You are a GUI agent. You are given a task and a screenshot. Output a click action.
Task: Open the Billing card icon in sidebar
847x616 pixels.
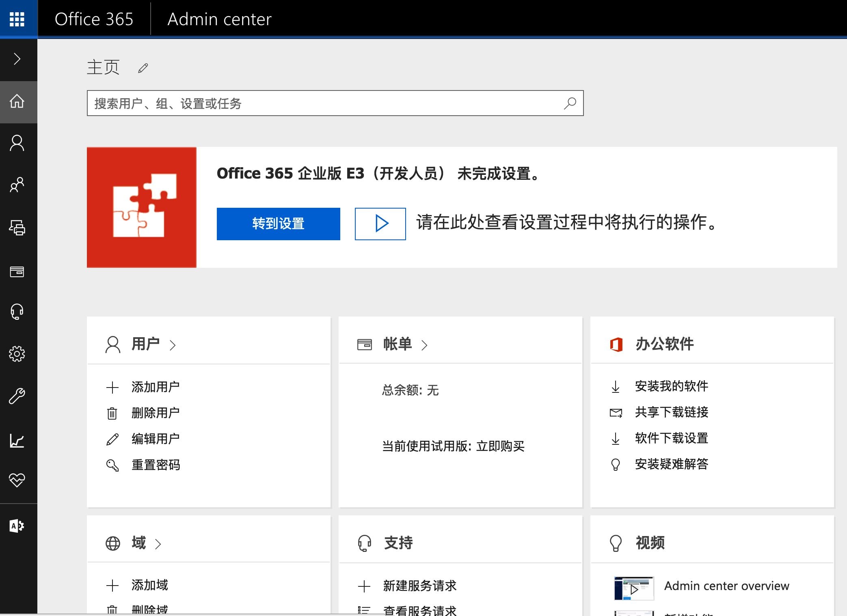coord(17,271)
